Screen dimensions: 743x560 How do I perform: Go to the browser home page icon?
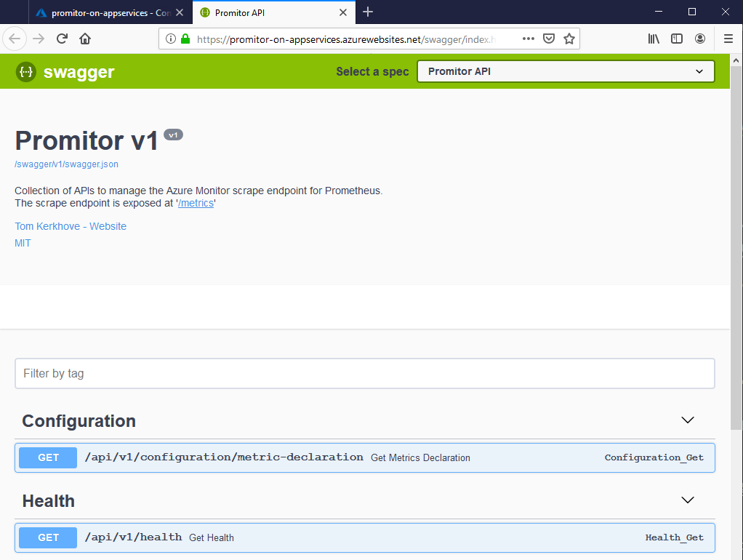[x=85, y=39]
